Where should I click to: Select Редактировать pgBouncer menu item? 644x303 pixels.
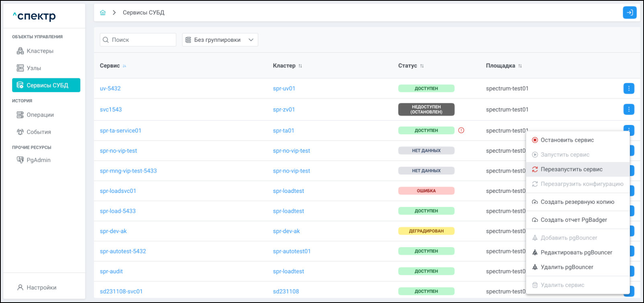pos(576,252)
